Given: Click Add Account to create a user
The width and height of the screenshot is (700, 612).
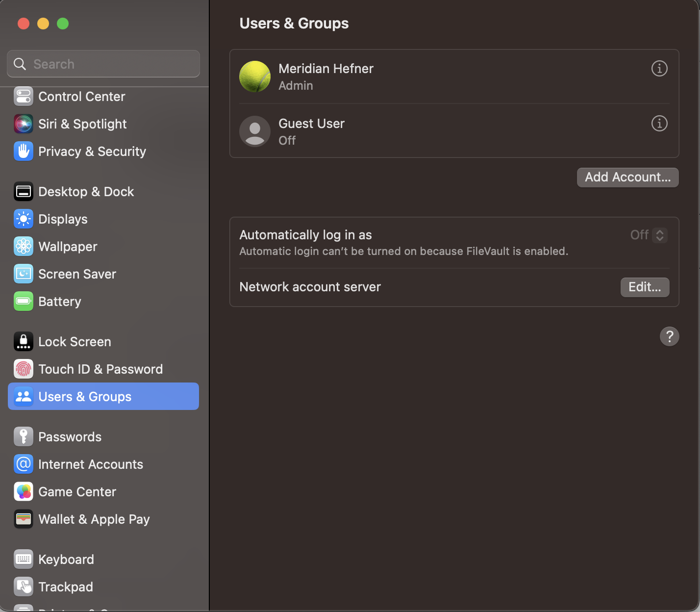Looking at the screenshot, I should tap(627, 177).
